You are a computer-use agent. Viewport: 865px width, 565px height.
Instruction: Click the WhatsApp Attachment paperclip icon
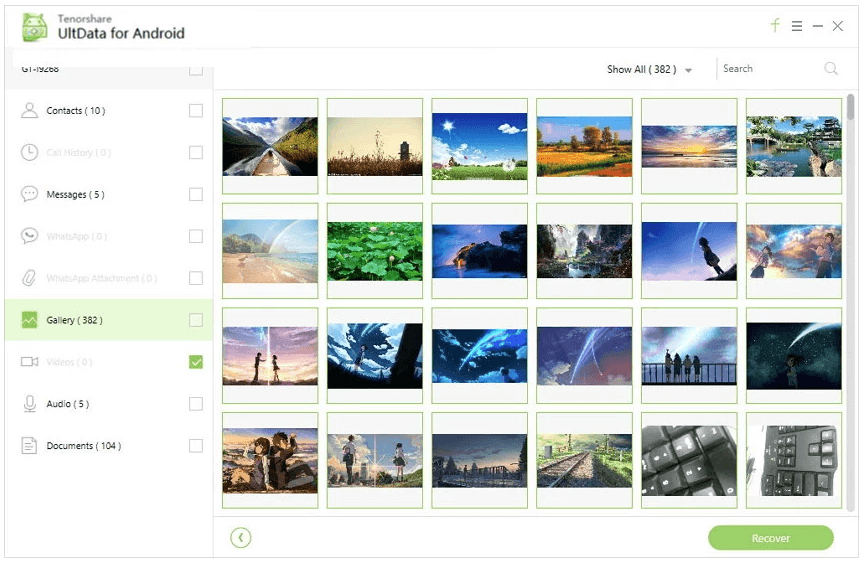coord(29,278)
